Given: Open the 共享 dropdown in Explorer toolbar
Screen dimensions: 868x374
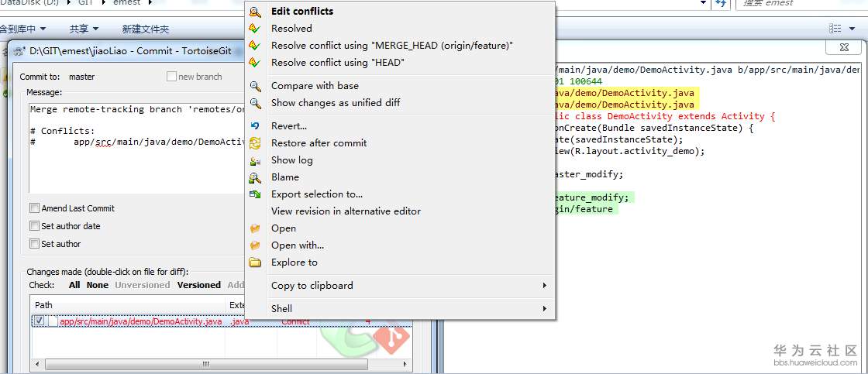Looking at the screenshot, I should click(84, 29).
